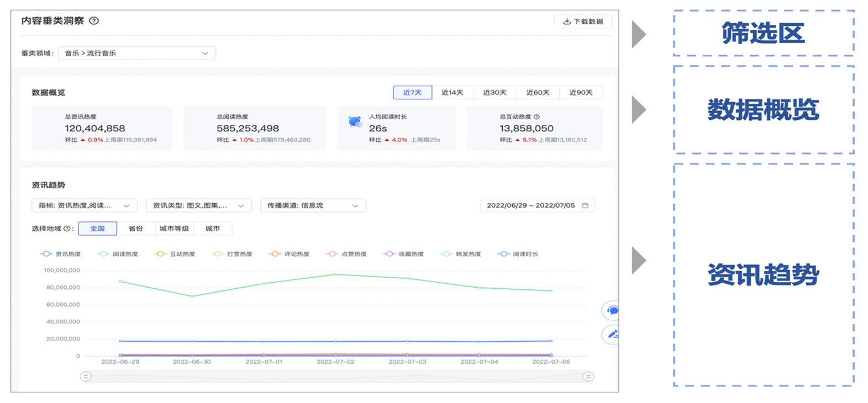
Task: Choose the 全国 region option
Action: 97,229
